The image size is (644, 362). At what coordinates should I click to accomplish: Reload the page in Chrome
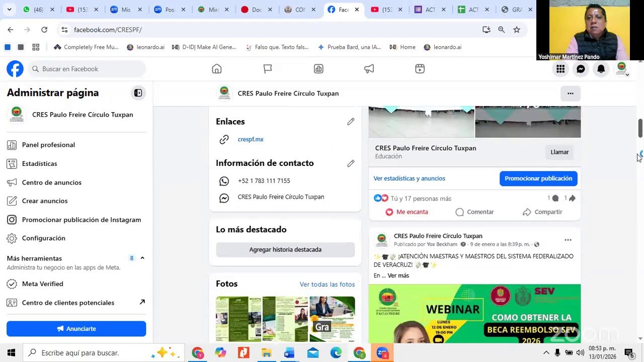point(44,30)
